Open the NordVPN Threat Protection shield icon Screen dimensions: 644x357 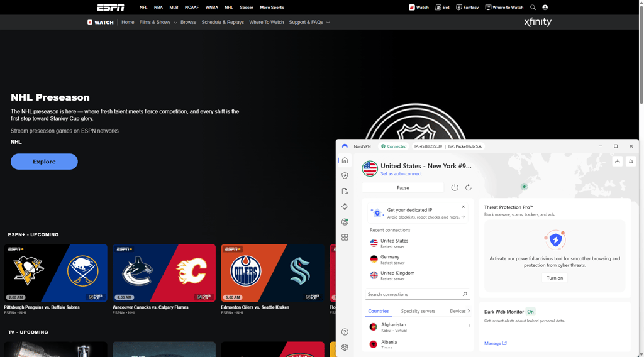[x=345, y=175]
